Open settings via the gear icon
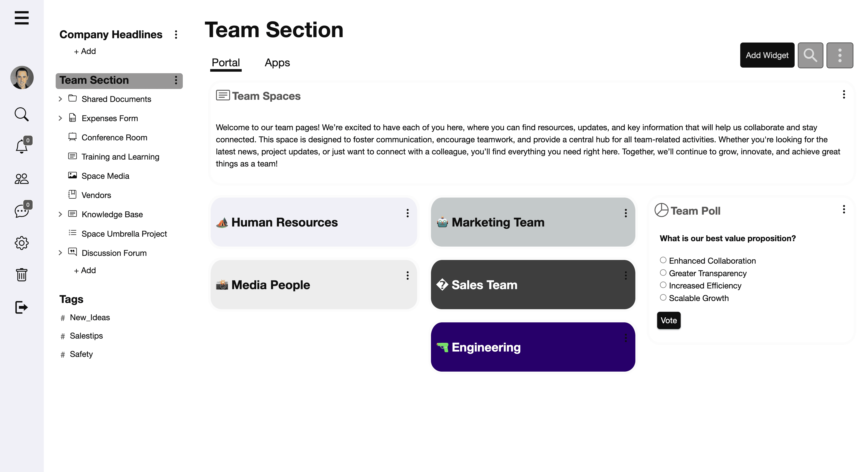This screenshot has height=472, width=868. 21,243
